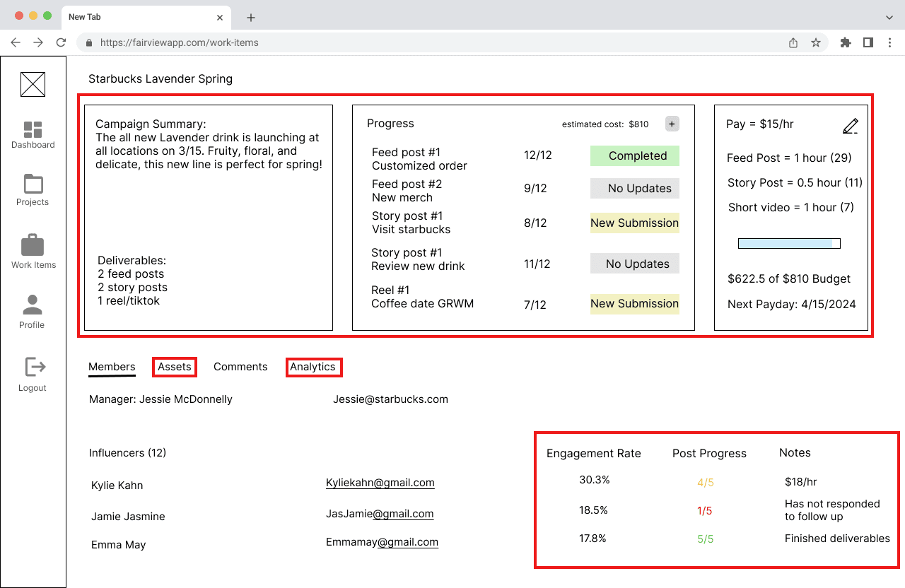Click the share icon in address bar

793,42
